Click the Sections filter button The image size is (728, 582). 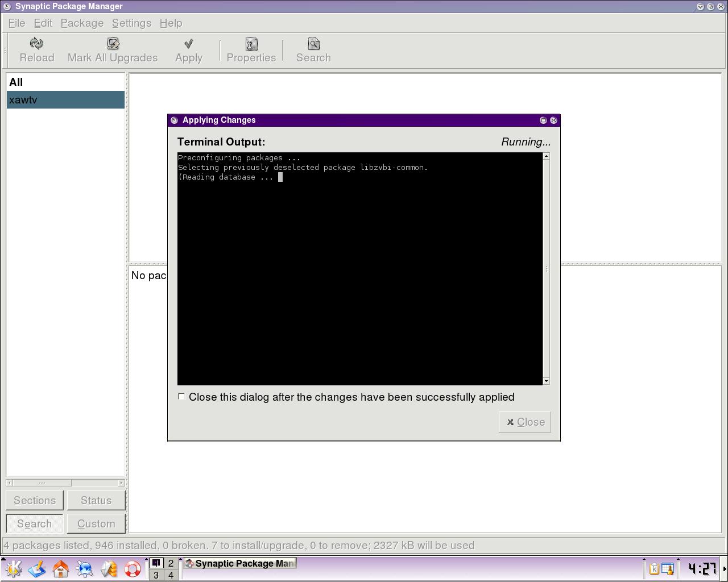[x=35, y=500]
